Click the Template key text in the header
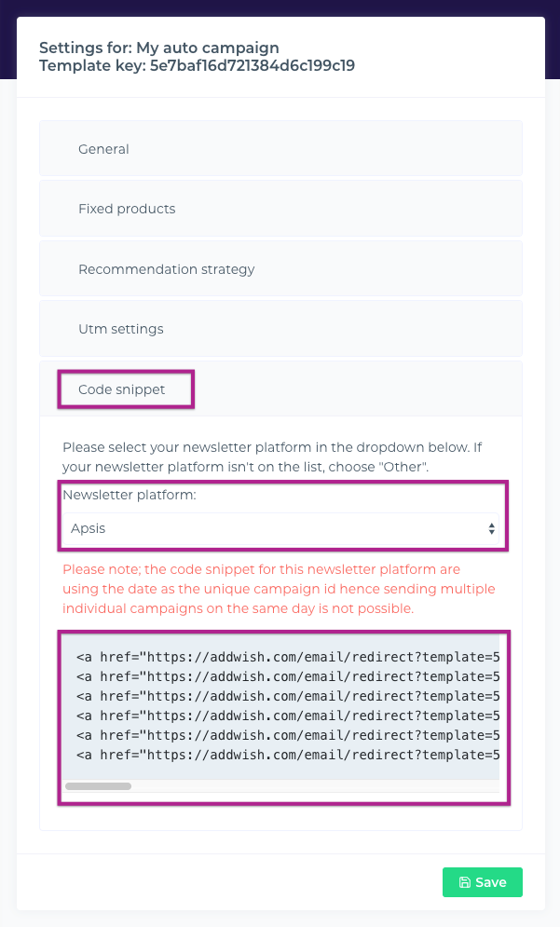The image size is (560, 927). pyautogui.click(x=197, y=66)
